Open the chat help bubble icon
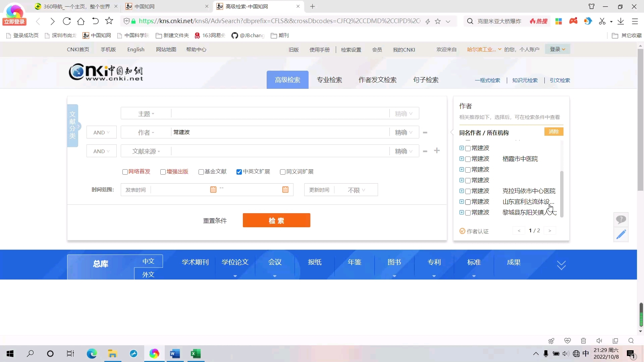The height and width of the screenshot is (362, 644). coord(621,220)
